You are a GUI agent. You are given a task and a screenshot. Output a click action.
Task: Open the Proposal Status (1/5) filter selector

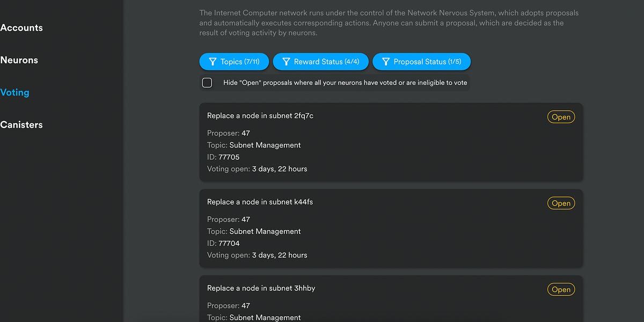(422, 61)
